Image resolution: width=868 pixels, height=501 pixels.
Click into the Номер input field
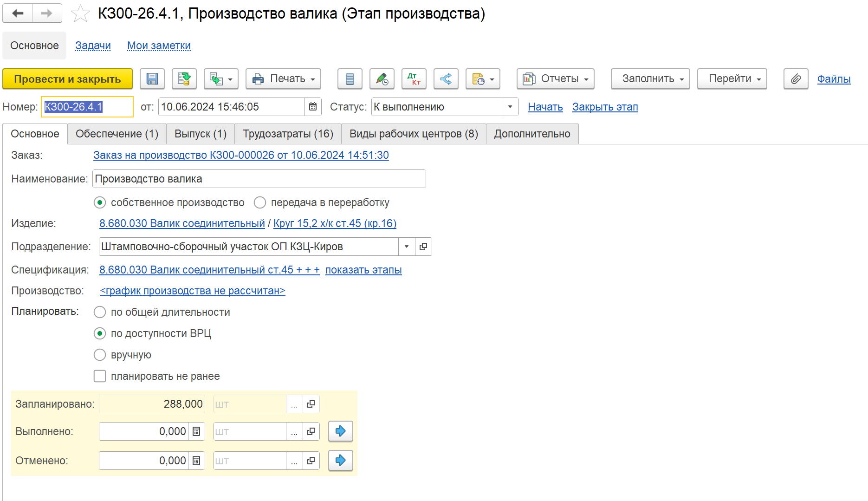[x=87, y=107]
